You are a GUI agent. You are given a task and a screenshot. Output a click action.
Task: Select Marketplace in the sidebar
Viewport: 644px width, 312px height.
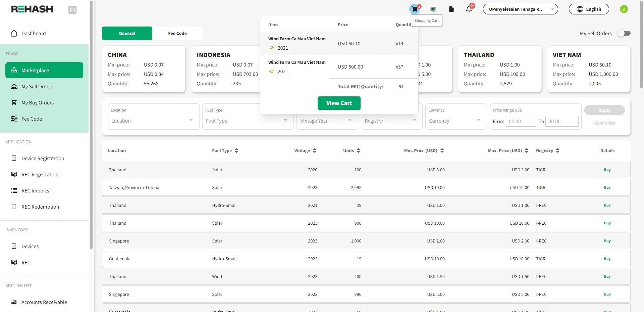(x=44, y=70)
